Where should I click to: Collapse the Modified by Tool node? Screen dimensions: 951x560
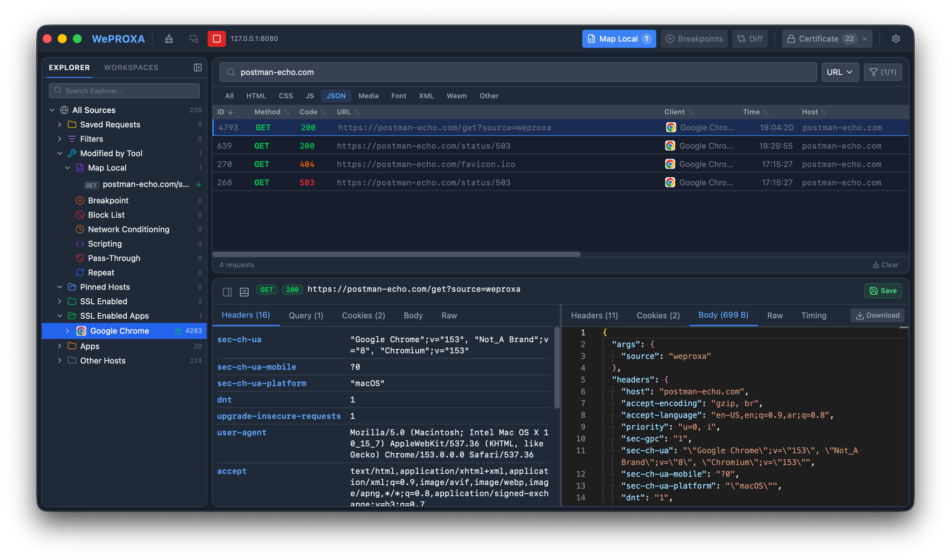pyautogui.click(x=59, y=153)
